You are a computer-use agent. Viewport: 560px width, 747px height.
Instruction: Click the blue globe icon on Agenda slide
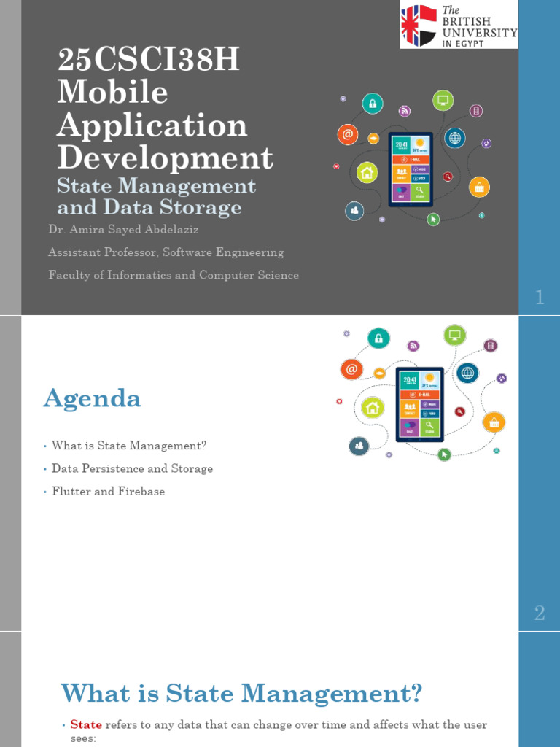point(467,373)
